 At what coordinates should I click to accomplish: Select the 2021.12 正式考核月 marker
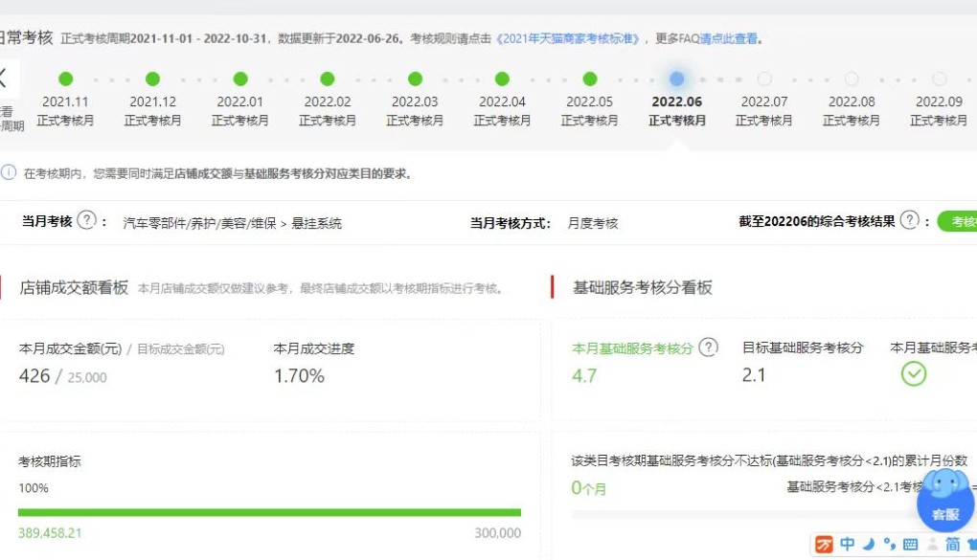[152, 79]
